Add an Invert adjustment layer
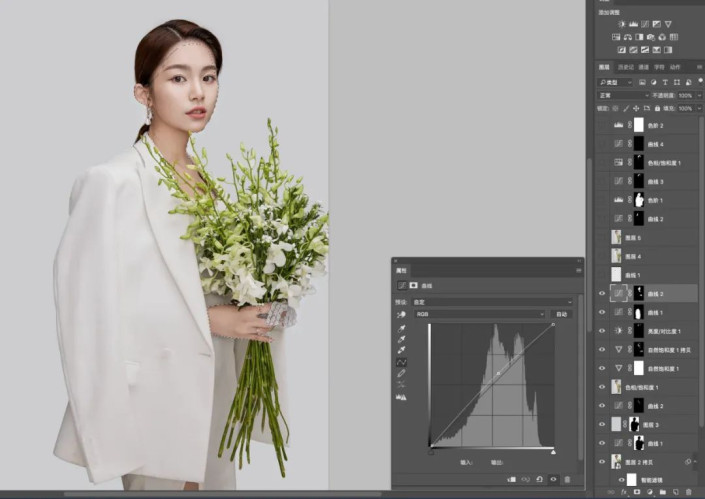 (x=622, y=50)
